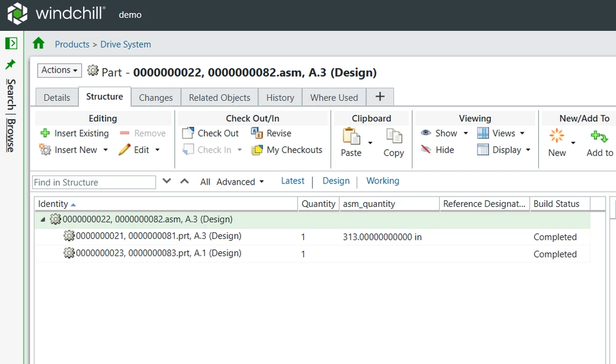Click the Add to icon

click(599, 137)
